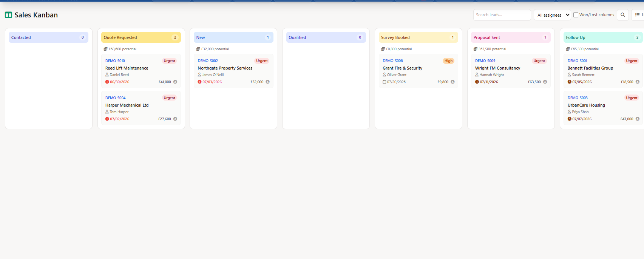Click assignee avatar on Wright FM Consultancy card
The image size is (644, 259).
[545, 82]
